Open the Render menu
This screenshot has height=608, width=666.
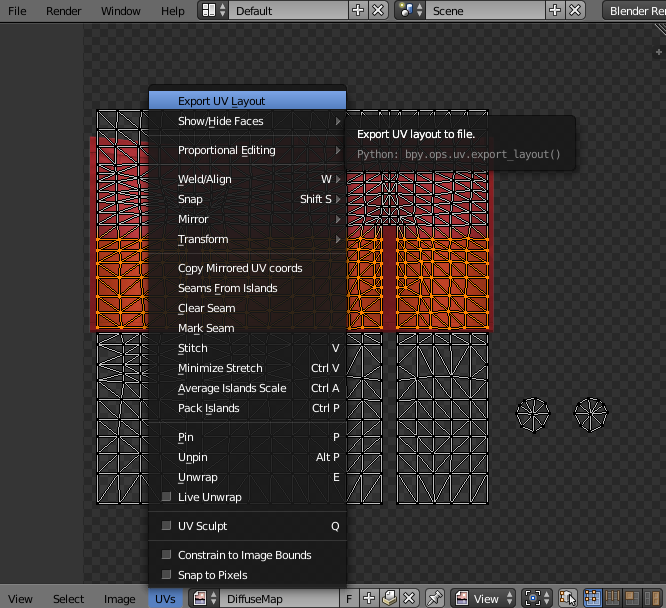pos(63,11)
